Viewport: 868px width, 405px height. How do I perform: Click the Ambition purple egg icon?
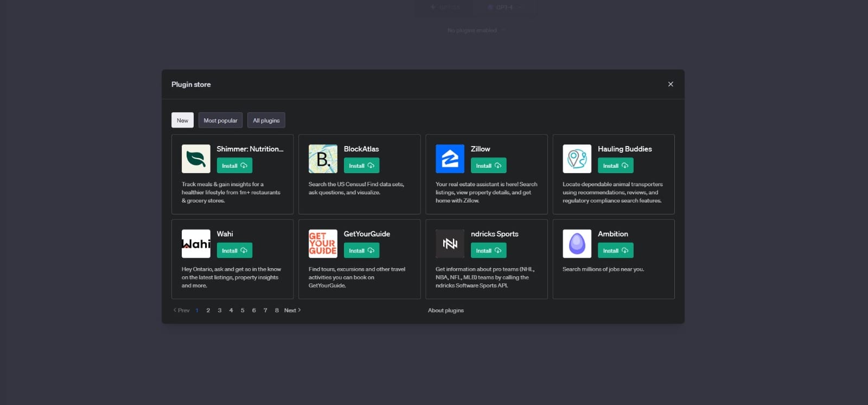(x=577, y=244)
